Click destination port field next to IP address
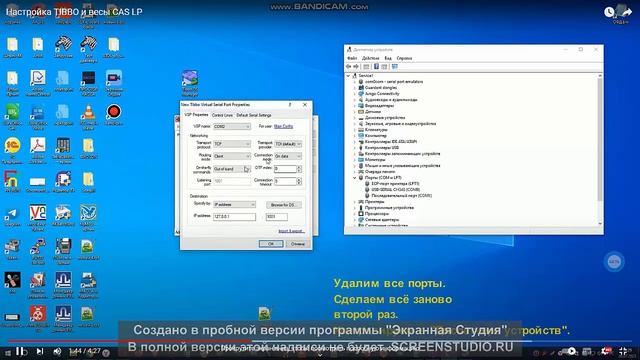This screenshot has width=640, height=360. coord(277,217)
